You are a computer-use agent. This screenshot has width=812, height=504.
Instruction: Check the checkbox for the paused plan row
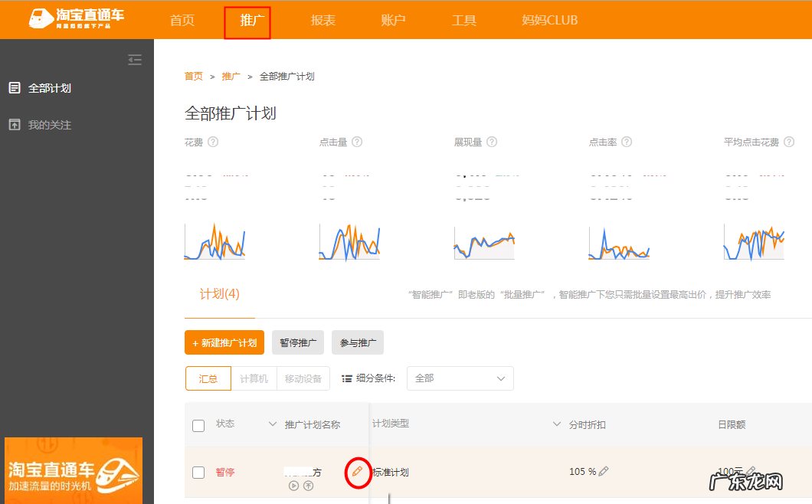point(198,473)
